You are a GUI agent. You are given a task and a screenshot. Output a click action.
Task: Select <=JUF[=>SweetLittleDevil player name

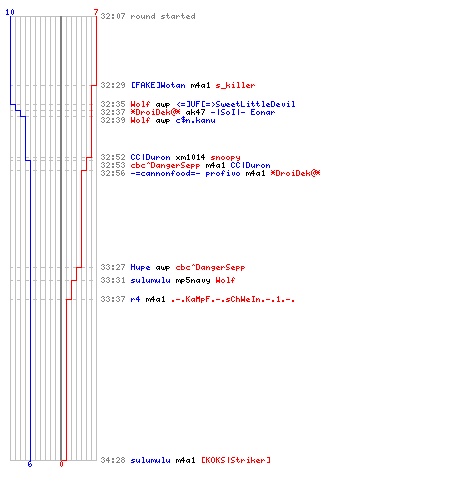point(236,104)
